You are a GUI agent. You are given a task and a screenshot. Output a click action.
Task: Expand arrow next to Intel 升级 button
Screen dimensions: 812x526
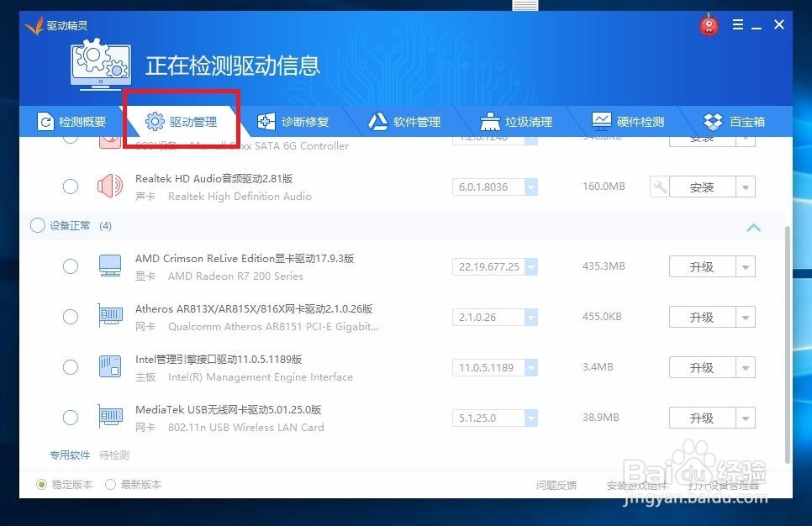(x=746, y=367)
